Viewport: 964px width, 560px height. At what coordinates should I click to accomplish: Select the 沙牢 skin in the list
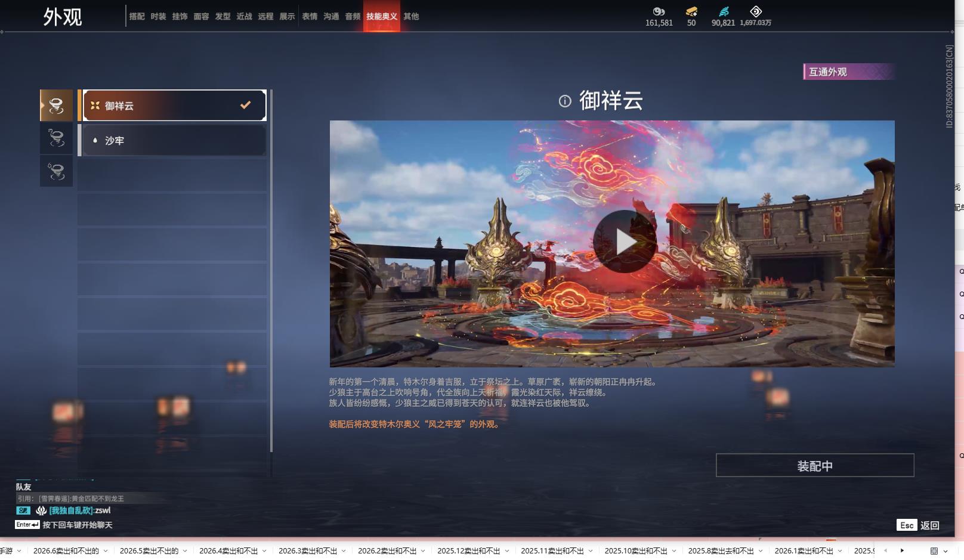174,140
